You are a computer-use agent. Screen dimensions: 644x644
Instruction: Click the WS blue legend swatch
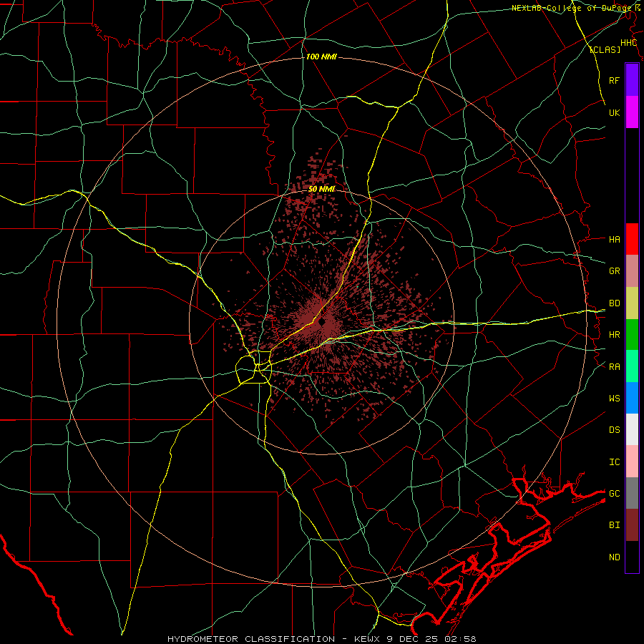(x=632, y=398)
